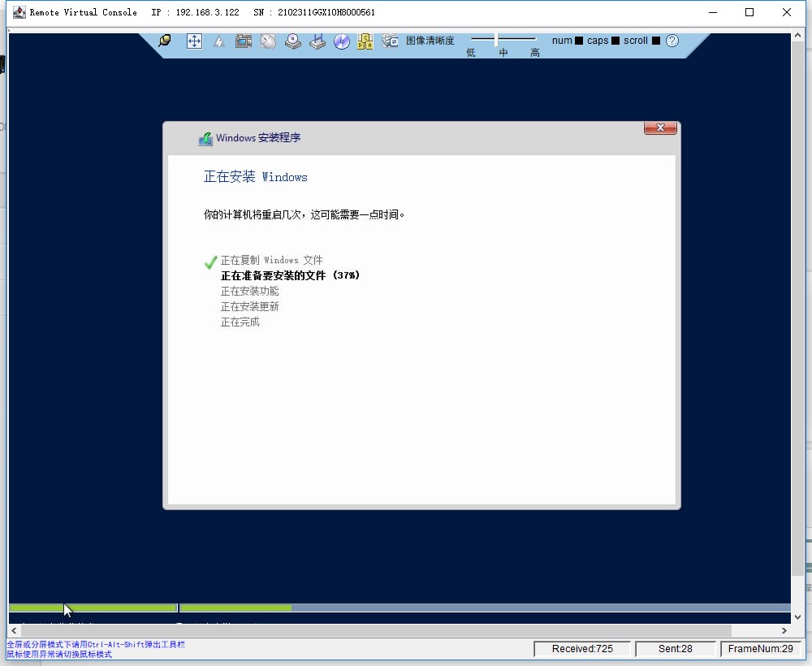Click the '图像清晰度' label
Image resolution: width=812 pixels, height=666 pixels.
(x=430, y=41)
